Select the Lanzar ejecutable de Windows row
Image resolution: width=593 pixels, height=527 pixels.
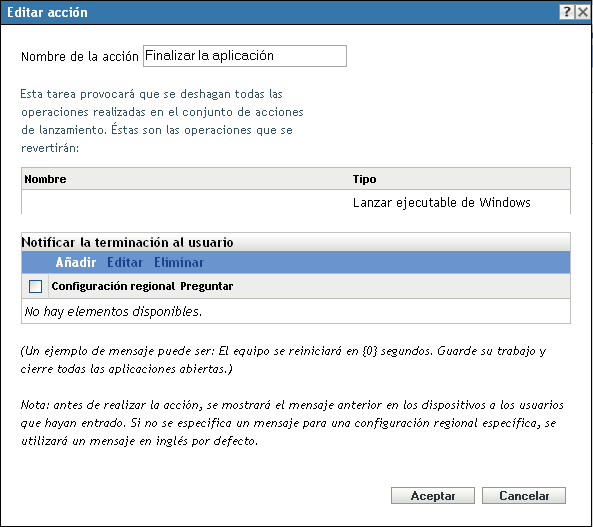click(296, 202)
